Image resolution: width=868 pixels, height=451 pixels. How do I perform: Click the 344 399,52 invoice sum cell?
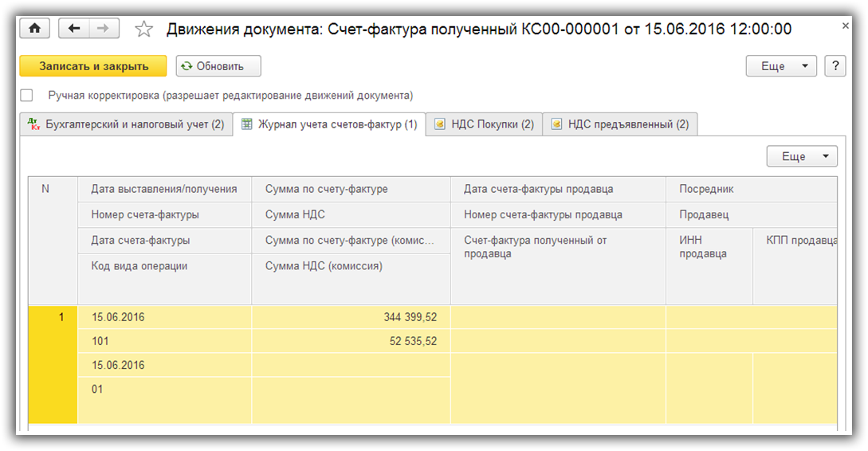[x=351, y=317]
